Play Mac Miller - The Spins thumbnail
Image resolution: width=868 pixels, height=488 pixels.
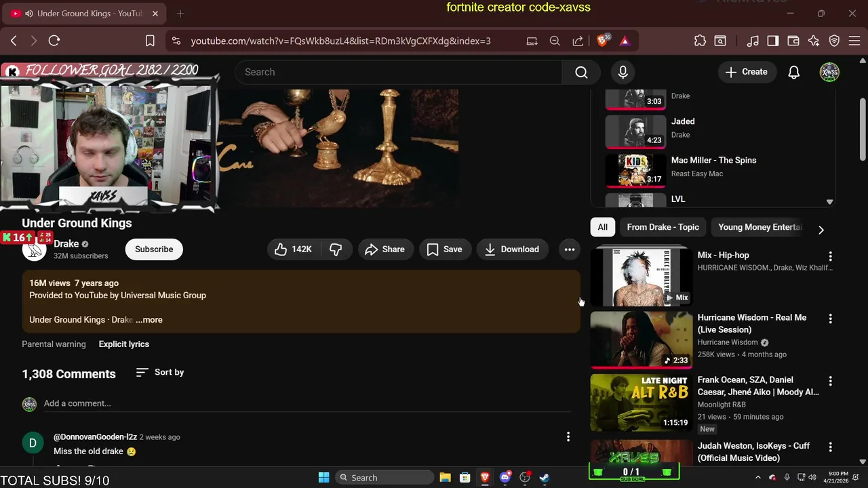[635, 170]
